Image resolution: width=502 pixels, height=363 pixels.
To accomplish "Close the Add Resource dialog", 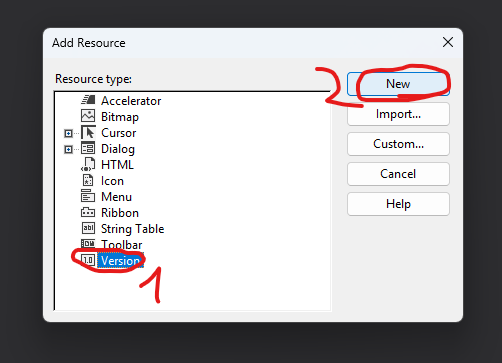I will pos(448,42).
